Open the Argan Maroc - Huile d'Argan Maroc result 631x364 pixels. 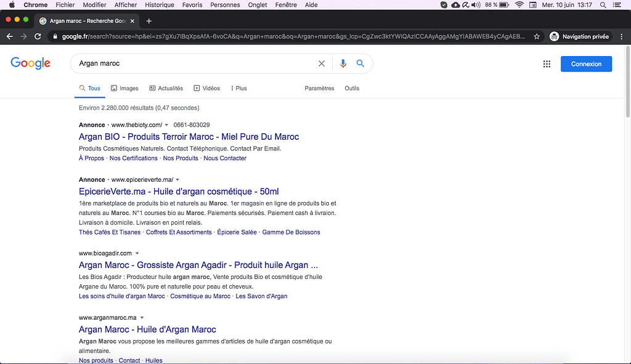click(147, 330)
